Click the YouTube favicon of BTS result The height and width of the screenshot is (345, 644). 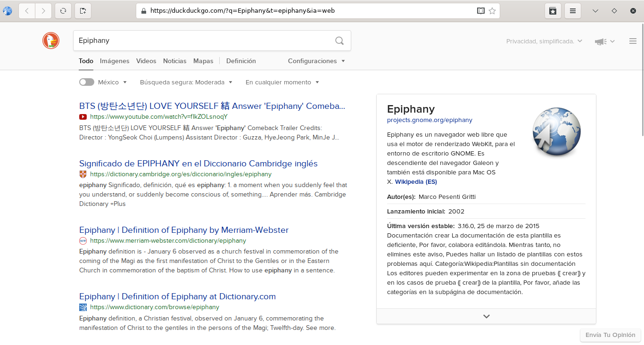point(83,117)
